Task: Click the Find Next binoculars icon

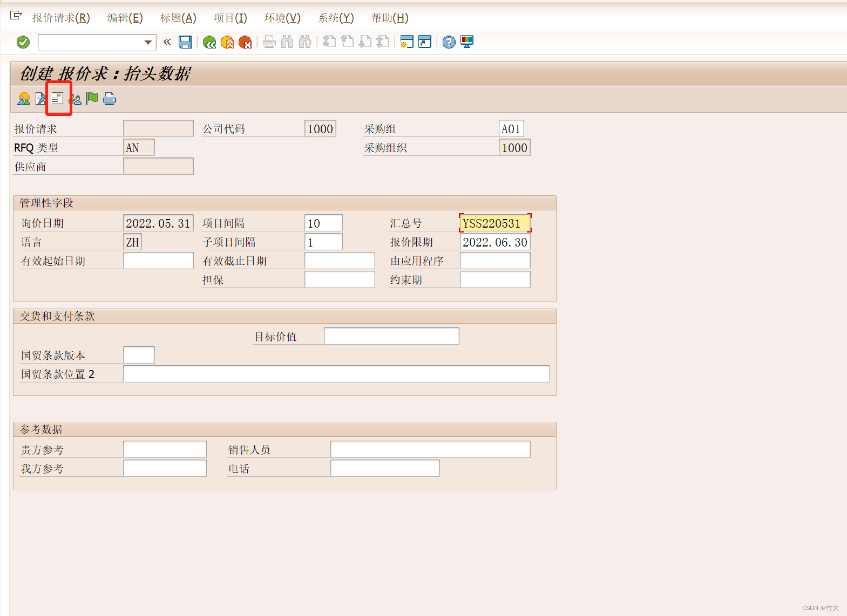Action: pyautogui.click(x=305, y=42)
